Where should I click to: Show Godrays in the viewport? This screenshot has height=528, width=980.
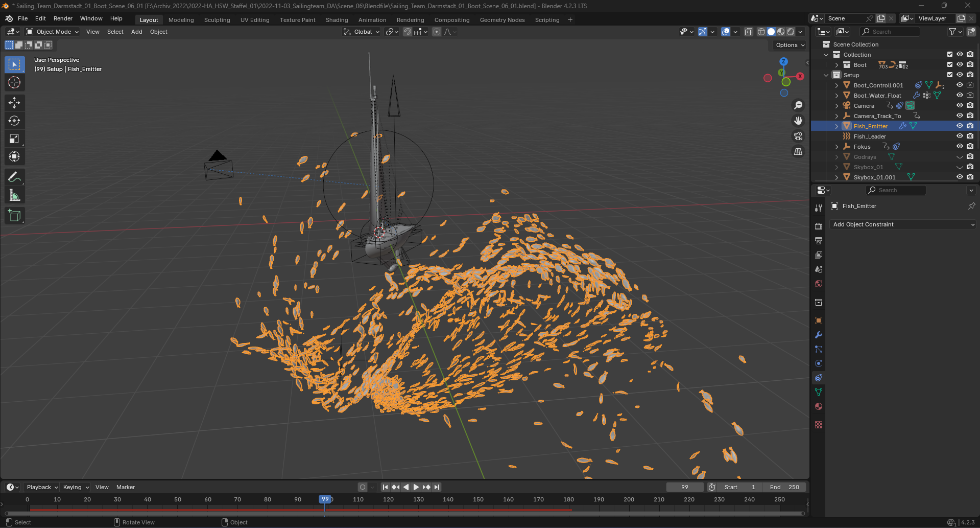(960, 157)
